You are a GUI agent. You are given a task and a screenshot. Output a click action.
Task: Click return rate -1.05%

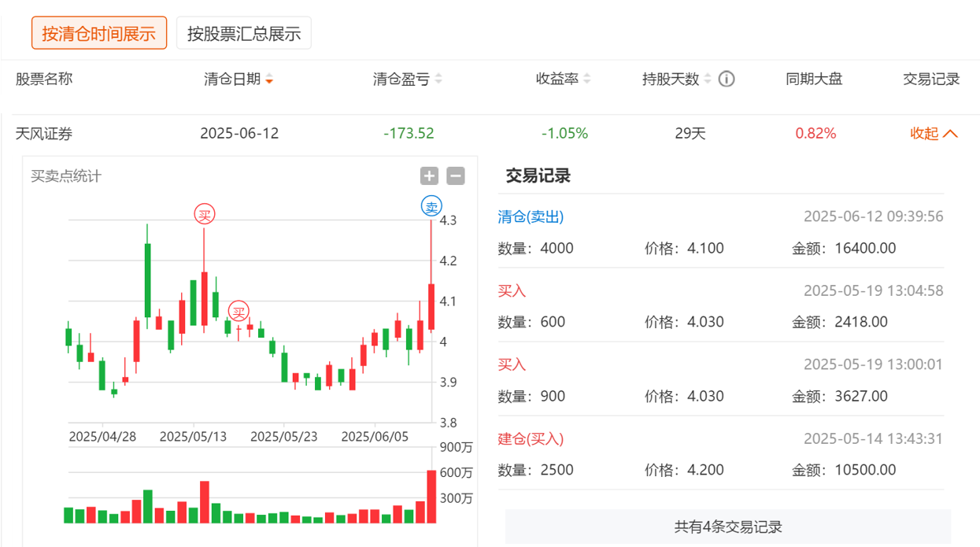click(x=564, y=133)
